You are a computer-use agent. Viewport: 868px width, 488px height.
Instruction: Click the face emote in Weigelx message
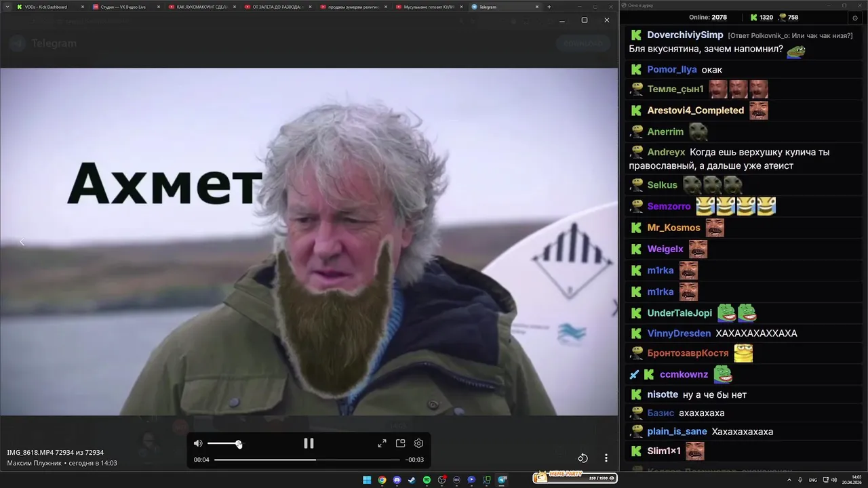[x=698, y=249]
